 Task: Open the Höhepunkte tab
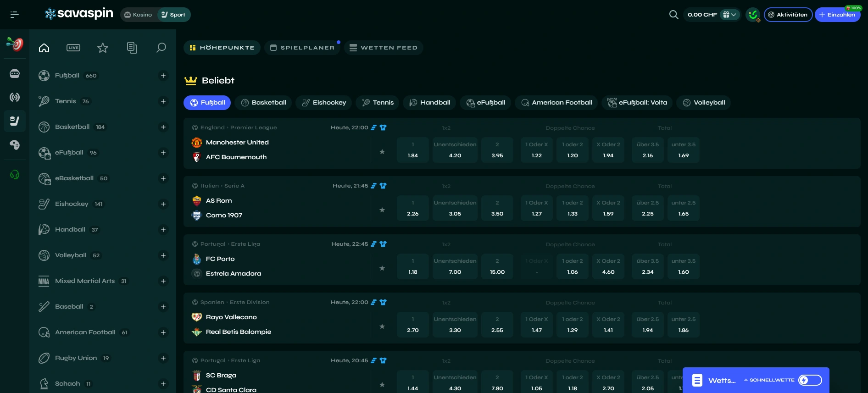[x=222, y=48]
